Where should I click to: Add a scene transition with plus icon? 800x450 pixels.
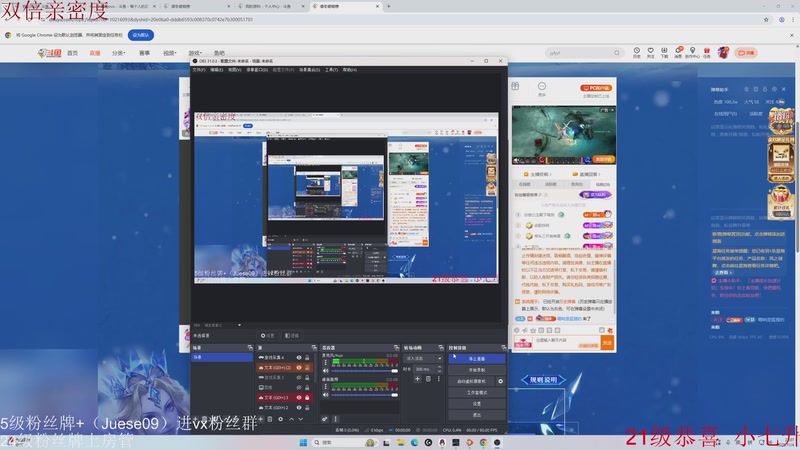point(417,379)
